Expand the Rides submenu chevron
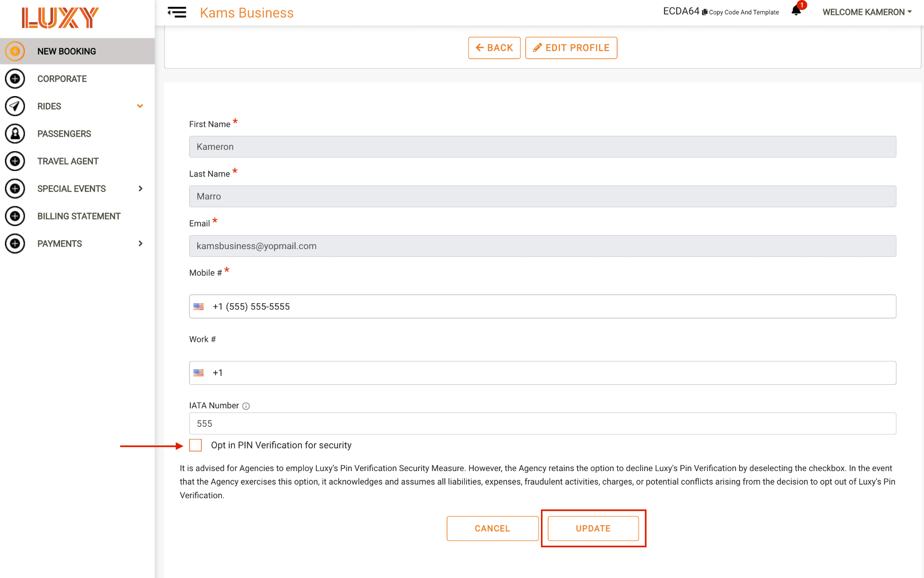The height and width of the screenshot is (578, 924). click(140, 106)
